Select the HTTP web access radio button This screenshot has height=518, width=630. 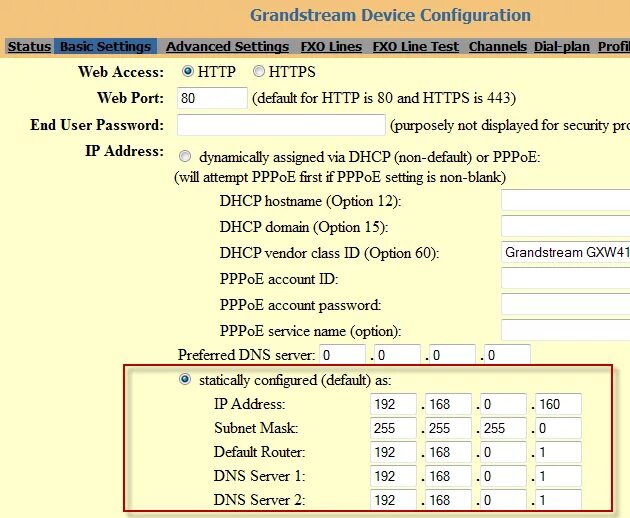coord(188,72)
